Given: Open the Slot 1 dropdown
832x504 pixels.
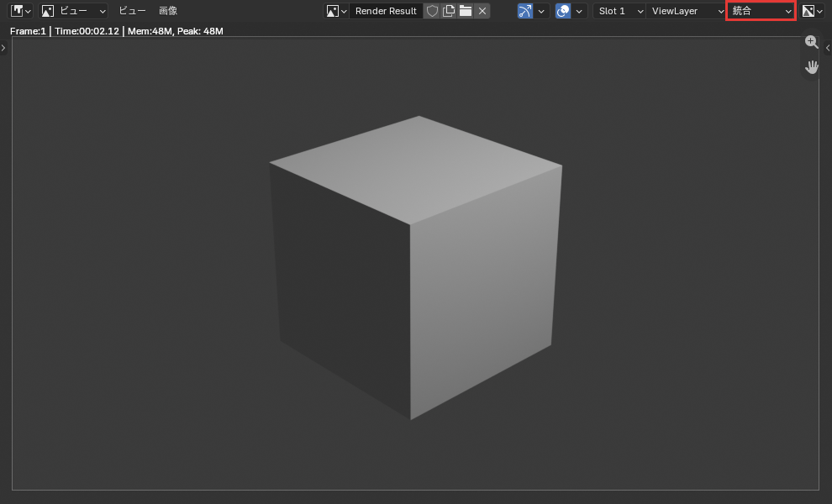Looking at the screenshot, I should coord(619,11).
